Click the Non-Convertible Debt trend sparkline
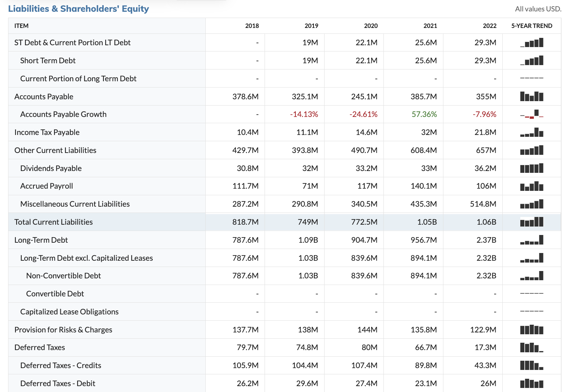 [x=532, y=276]
